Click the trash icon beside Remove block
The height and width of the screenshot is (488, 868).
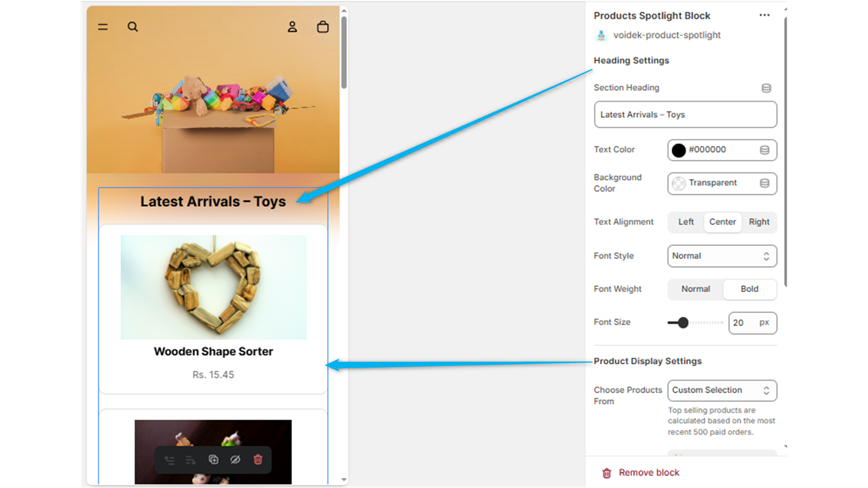click(x=607, y=473)
